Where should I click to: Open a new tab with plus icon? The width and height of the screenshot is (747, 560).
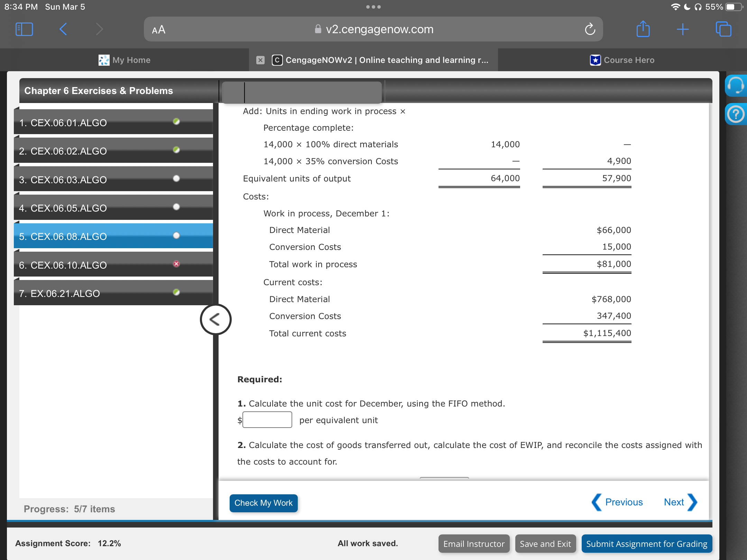pos(683,29)
